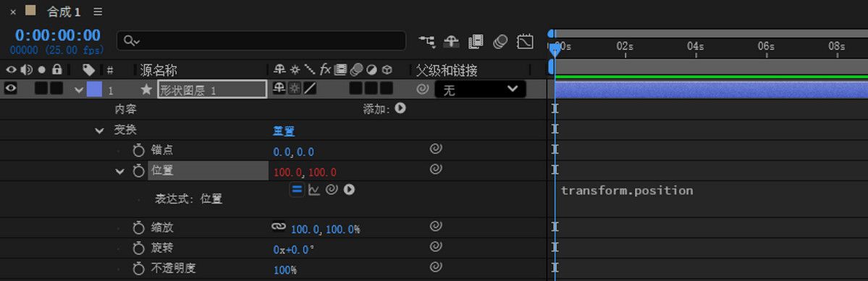The image size is (868, 281).
Task: Click the layer label color swatch
Action: (94, 89)
